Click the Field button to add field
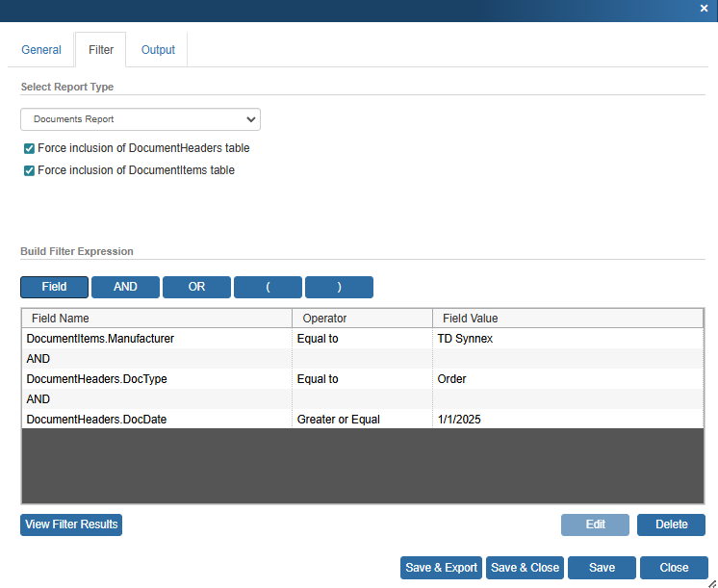The image size is (718, 588). 54,287
